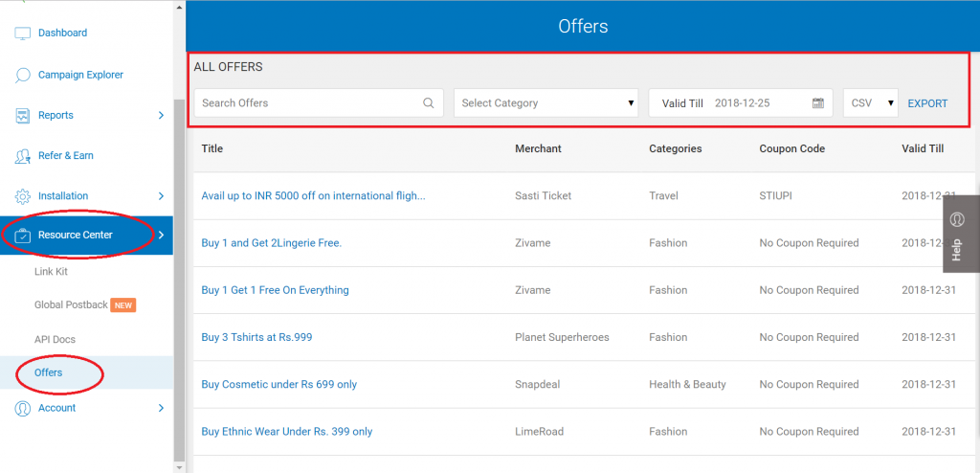The width and height of the screenshot is (980, 473).
Task: Open the Select Category dropdown
Action: point(546,102)
